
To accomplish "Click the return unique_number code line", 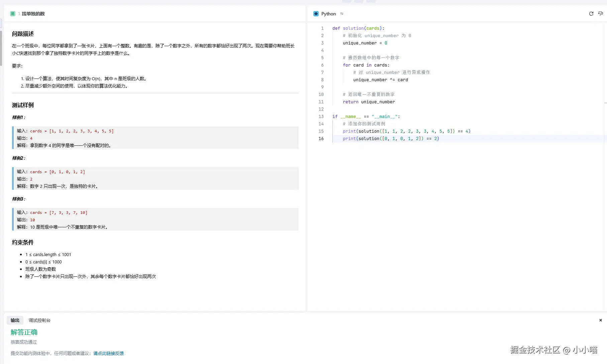I will coord(369,102).
